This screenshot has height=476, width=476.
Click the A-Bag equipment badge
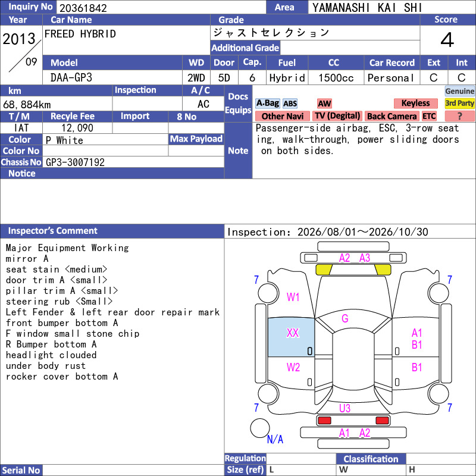click(267, 103)
